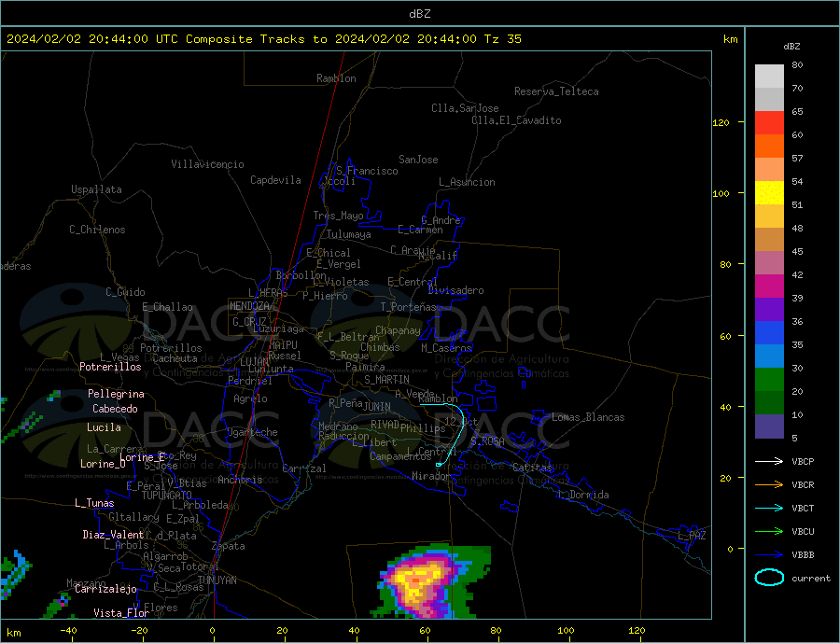Click the TUNUYAN label
Screen dimensions: 840x643
click(x=217, y=580)
